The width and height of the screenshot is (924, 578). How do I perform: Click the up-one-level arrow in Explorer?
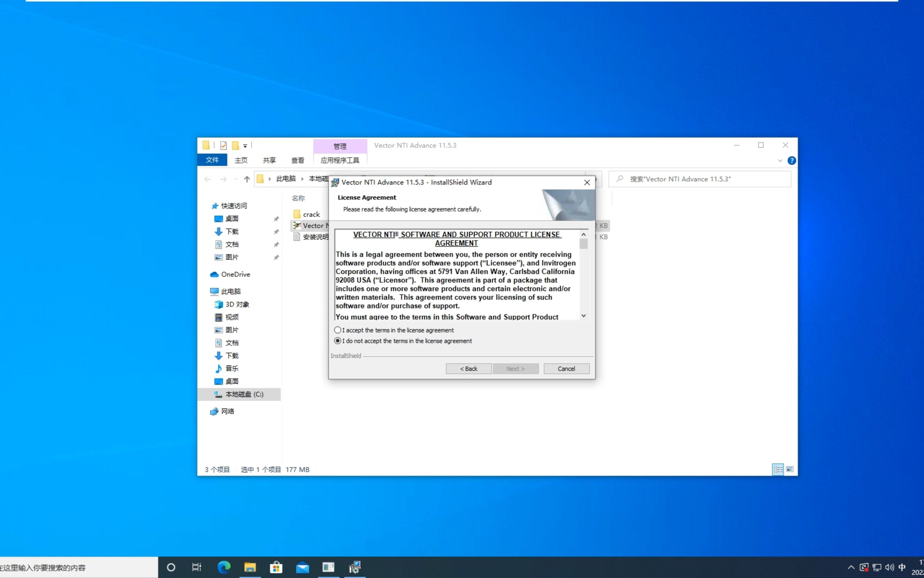247,179
